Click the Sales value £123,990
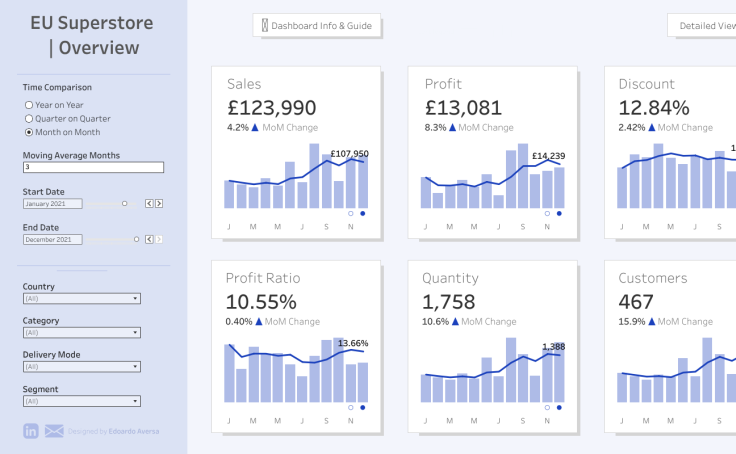The image size is (736, 454). (272, 108)
